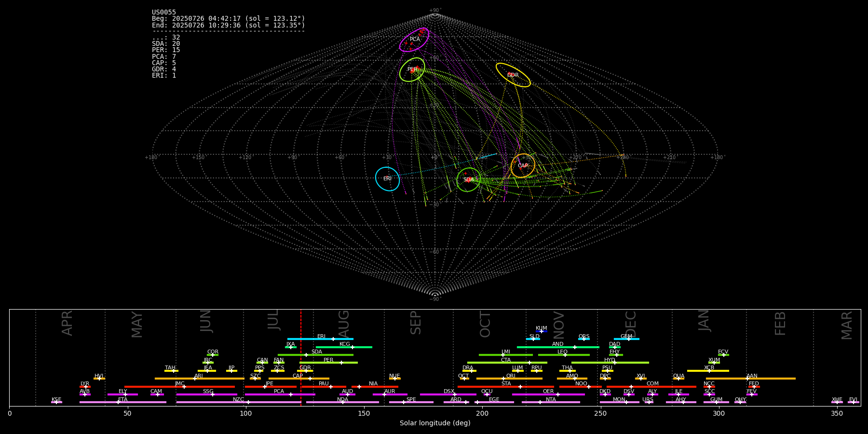The image size is (868, 434).
Task: Click the legend entry 'PER: 15'
Action: point(166,50)
